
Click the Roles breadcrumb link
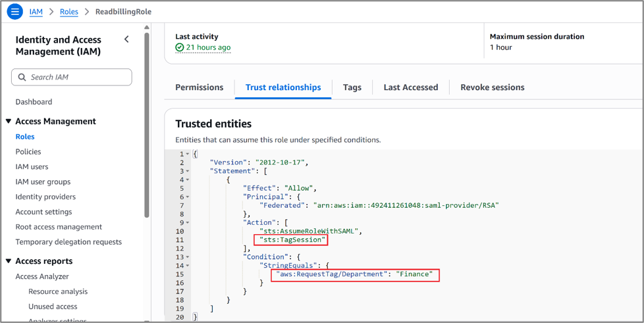pos(69,11)
